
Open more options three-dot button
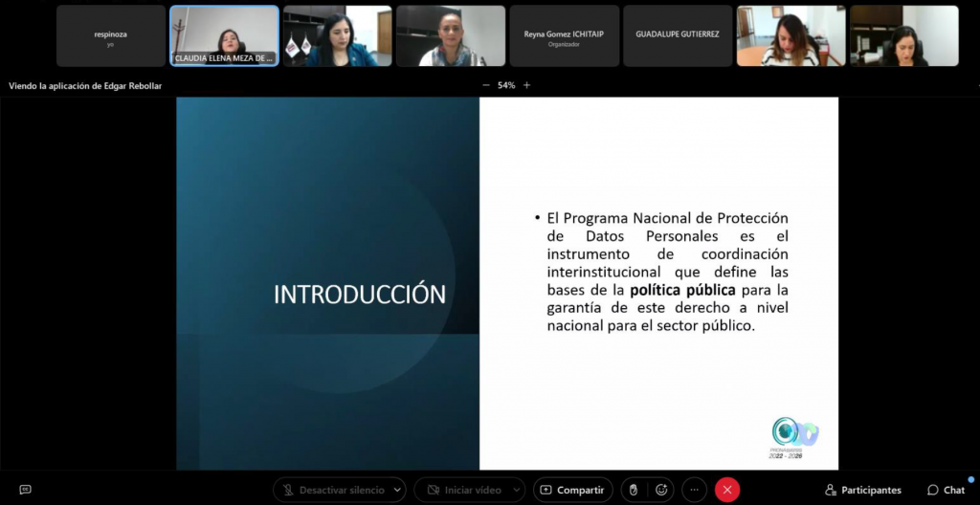[695, 490]
